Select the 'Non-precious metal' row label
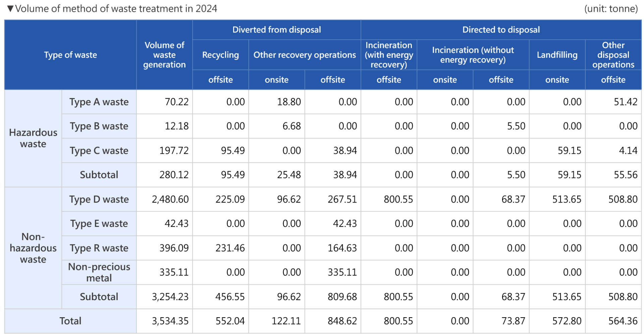The height and width of the screenshot is (334, 644). tap(99, 272)
